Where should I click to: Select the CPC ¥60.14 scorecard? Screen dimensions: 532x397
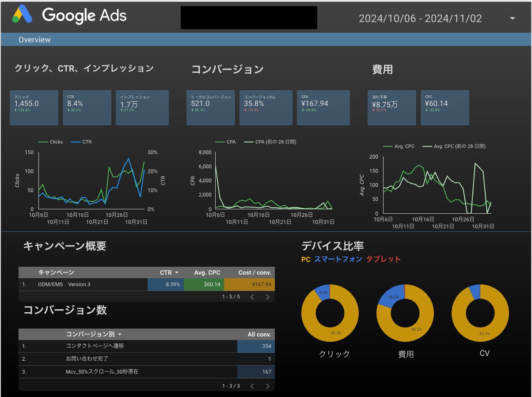(x=445, y=108)
